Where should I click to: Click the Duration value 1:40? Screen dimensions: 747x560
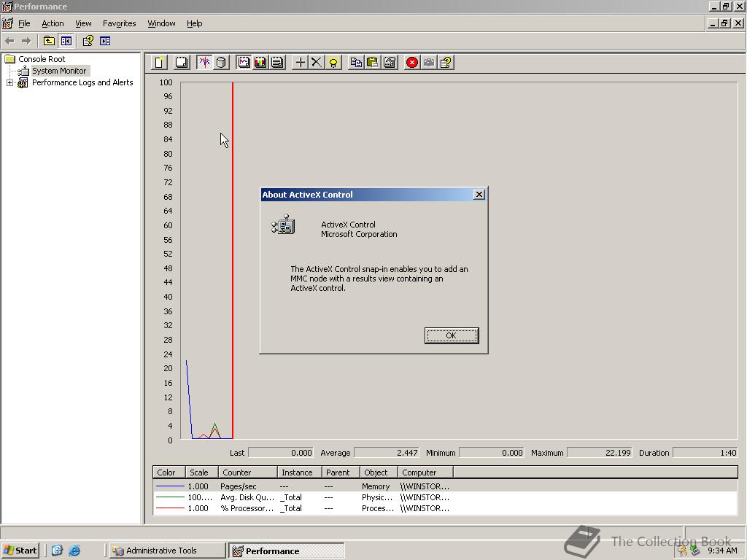pos(705,453)
